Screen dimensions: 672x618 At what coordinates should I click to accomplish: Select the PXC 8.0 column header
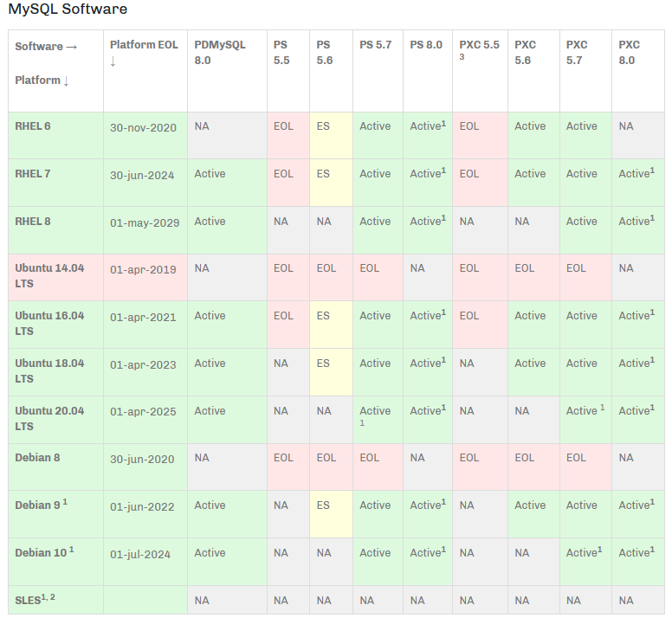[x=638, y=71]
